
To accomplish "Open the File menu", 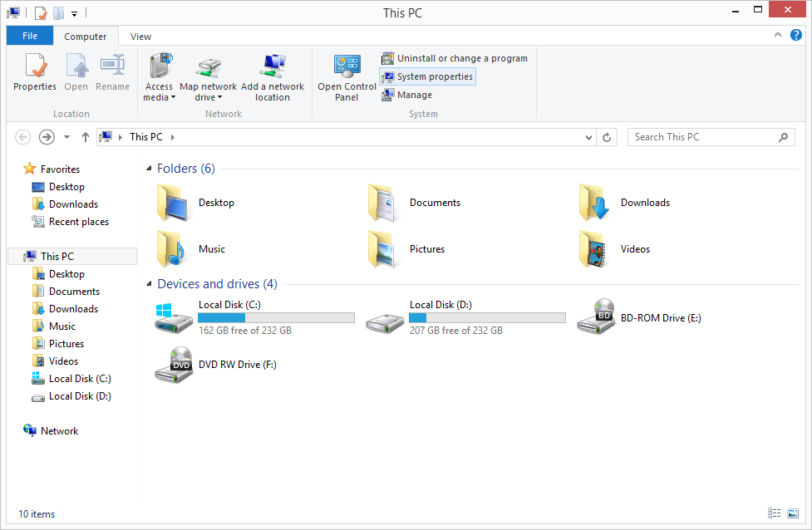I will click(x=29, y=36).
